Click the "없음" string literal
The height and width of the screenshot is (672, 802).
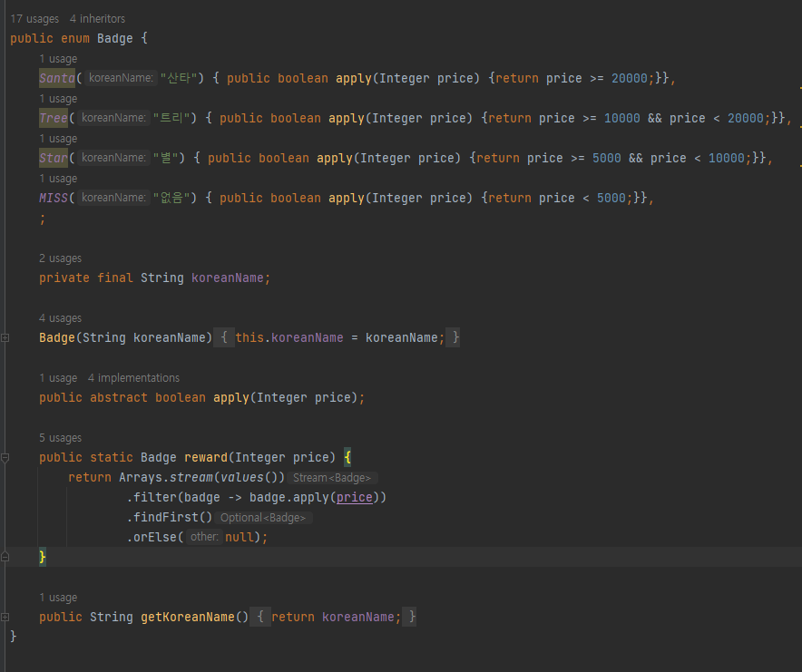point(171,198)
